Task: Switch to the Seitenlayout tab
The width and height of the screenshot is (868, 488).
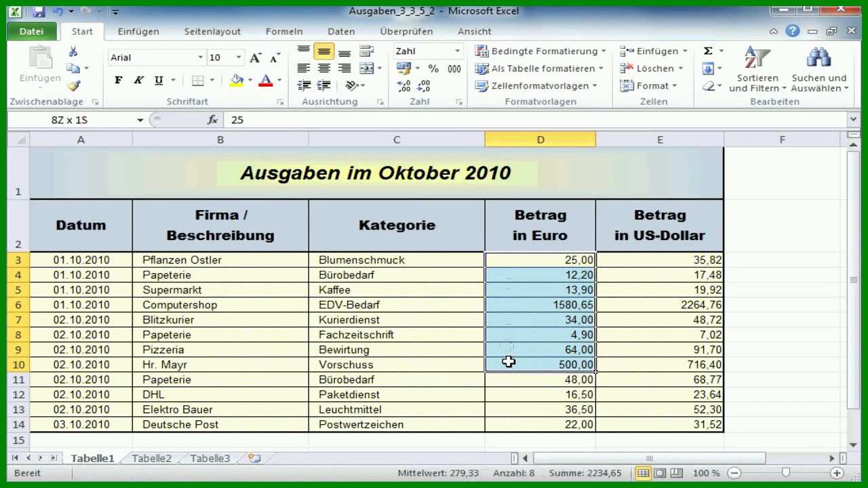Action: click(x=212, y=31)
